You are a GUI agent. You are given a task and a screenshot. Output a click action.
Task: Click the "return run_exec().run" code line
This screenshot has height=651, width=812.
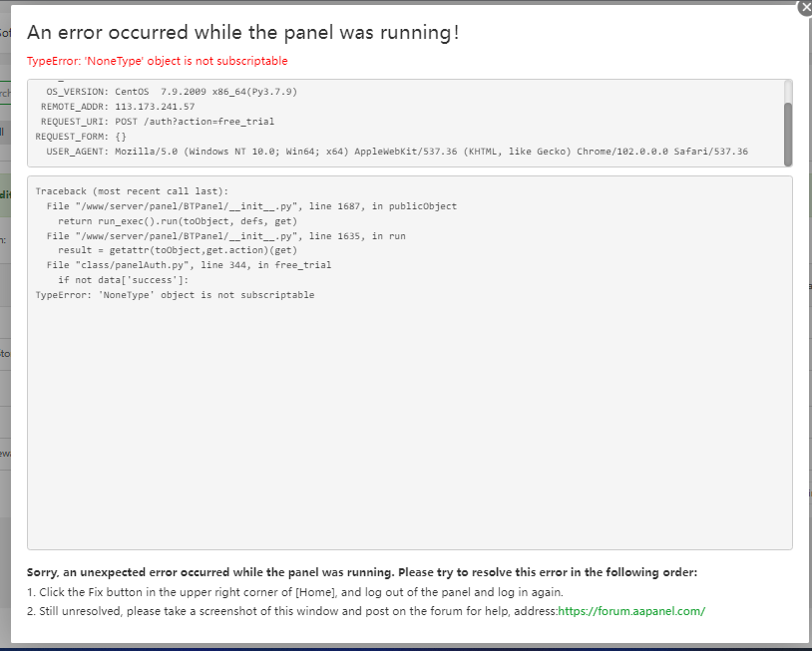coord(178,221)
